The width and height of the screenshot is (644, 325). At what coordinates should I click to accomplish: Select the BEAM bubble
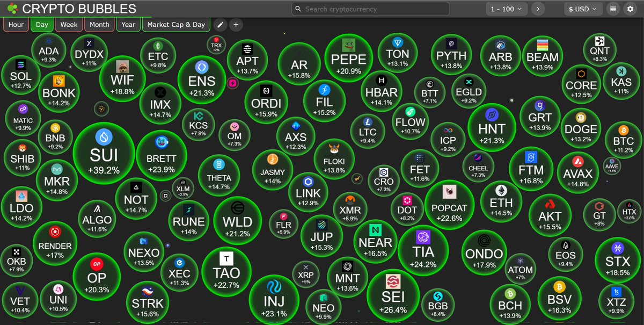(x=543, y=56)
